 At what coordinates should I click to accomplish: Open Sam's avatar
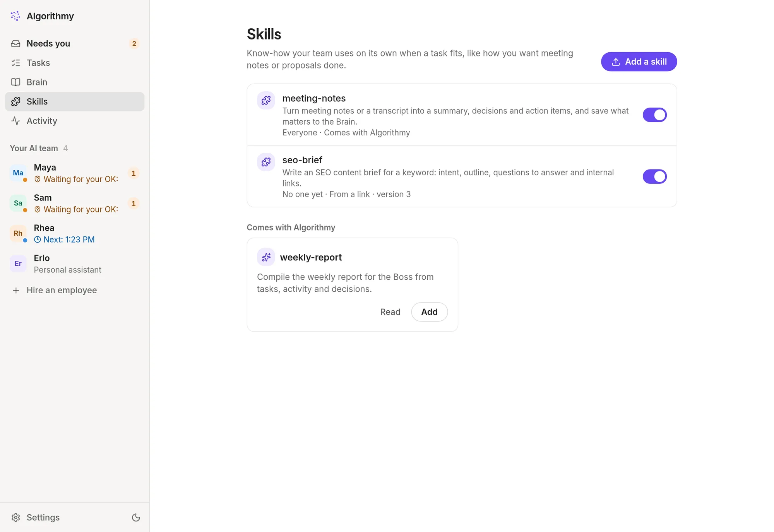[18, 203]
